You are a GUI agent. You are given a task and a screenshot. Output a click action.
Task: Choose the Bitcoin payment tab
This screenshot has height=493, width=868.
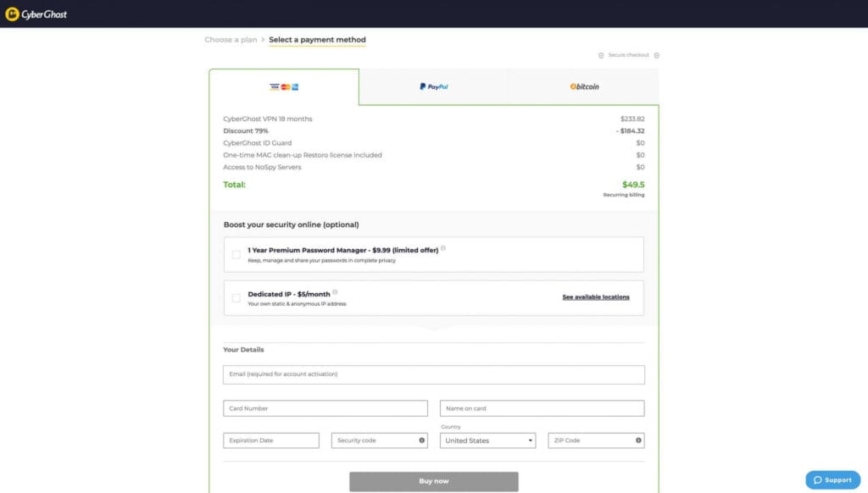click(x=584, y=86)
